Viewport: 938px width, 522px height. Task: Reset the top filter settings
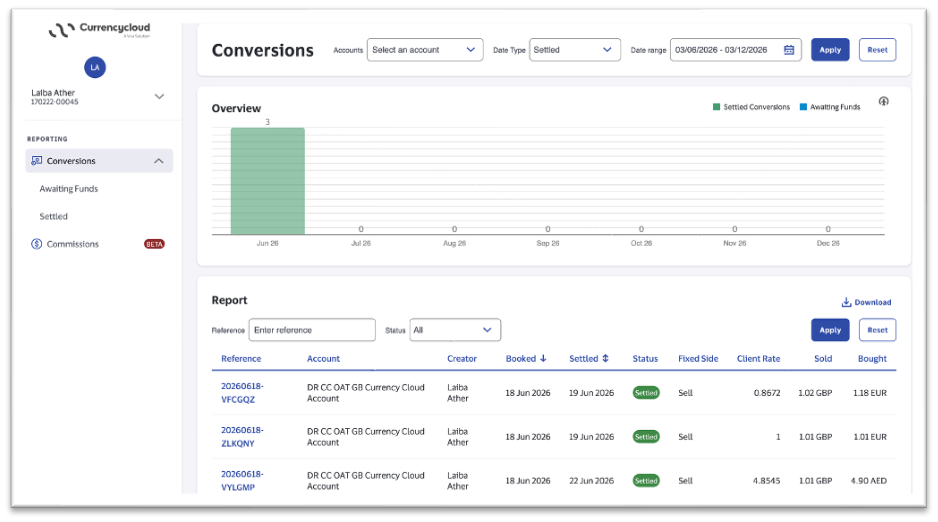(877, 50)
